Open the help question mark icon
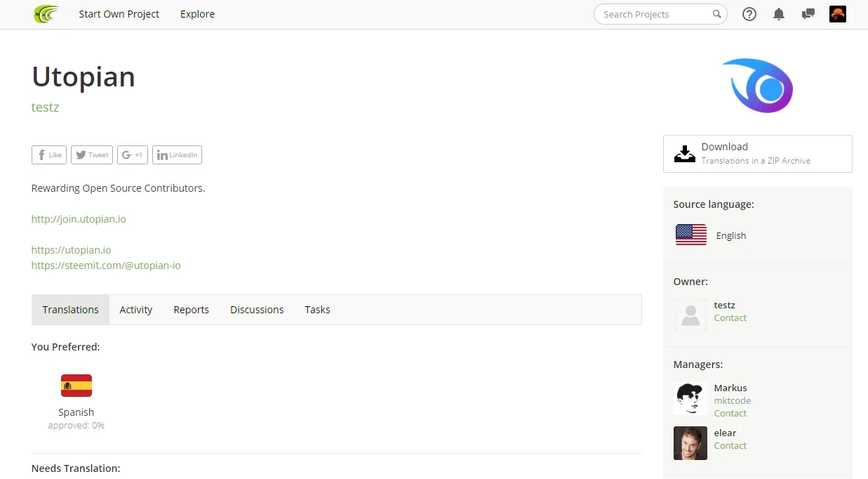This screenshot has width=868, height=479. click(749, 14)
